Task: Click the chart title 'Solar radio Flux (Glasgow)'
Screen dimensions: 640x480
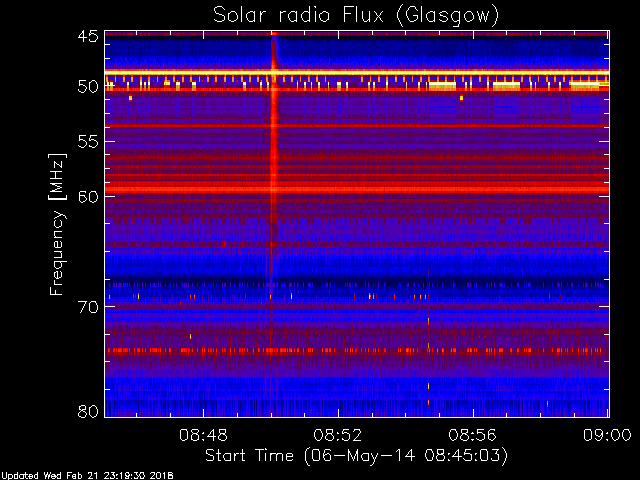Action: coord(356,16)
